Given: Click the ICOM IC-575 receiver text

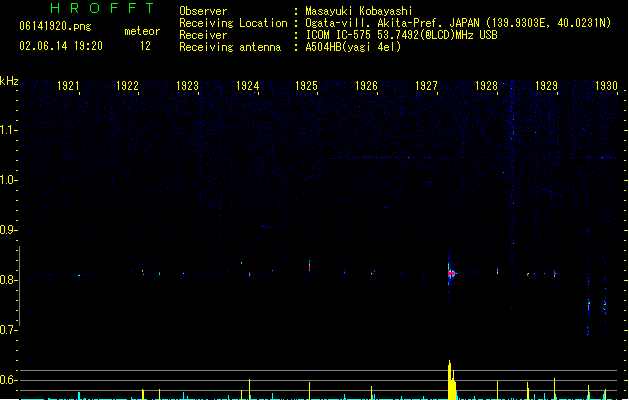Looking at the screenshot, I should (x=402, y=35).
